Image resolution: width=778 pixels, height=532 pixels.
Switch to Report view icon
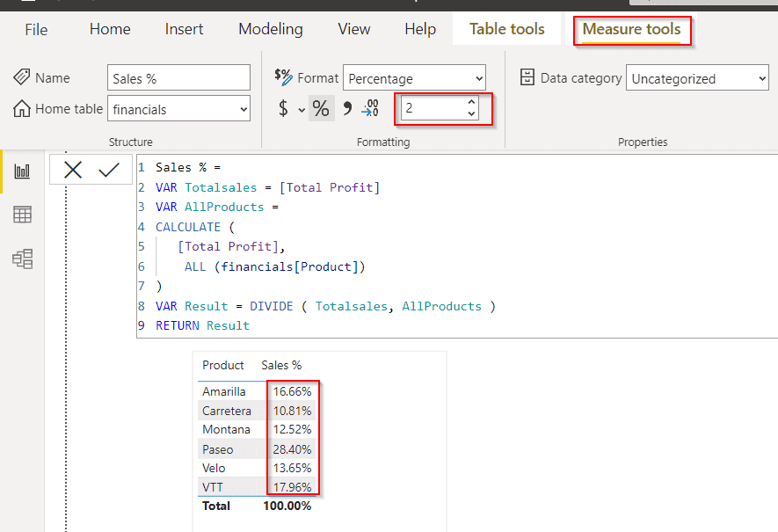pyautogui.click(x=22, y=171)
